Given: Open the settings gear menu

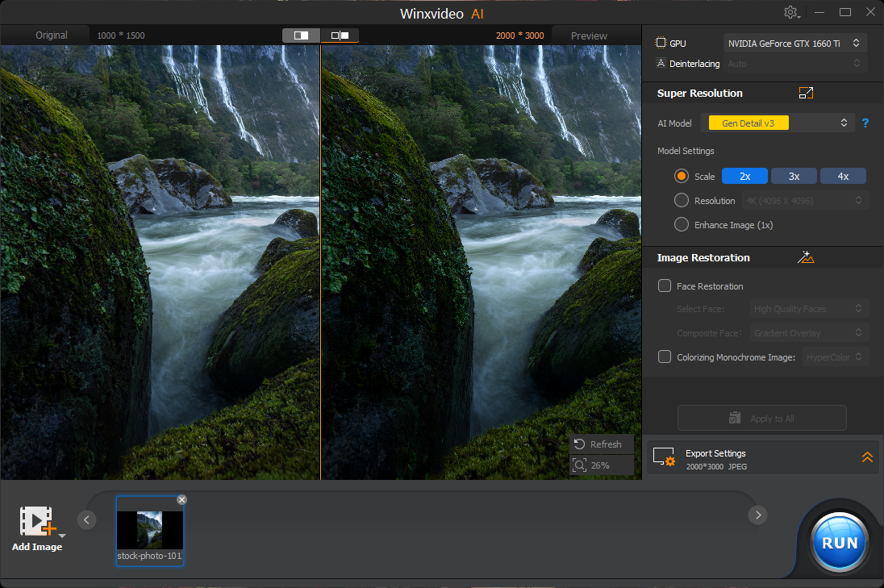Looking at the screenshot, I should pyautogui.click(x=790, y=12).
